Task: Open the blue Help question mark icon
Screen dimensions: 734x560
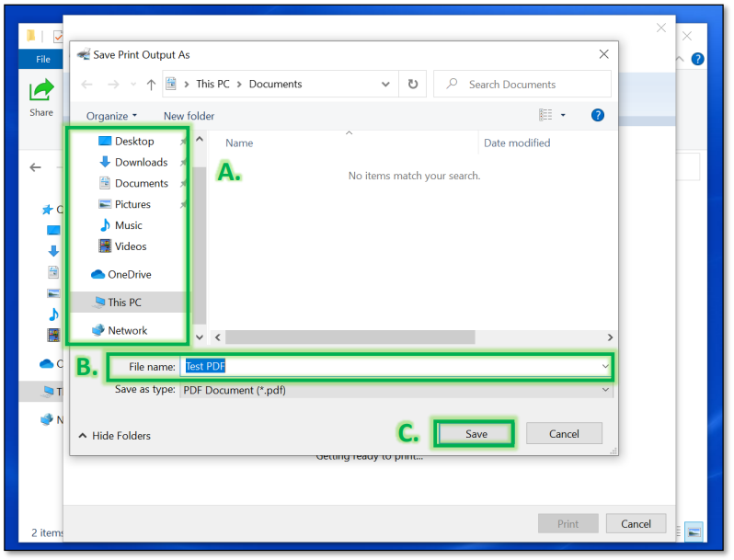Action: click(597, 115)
